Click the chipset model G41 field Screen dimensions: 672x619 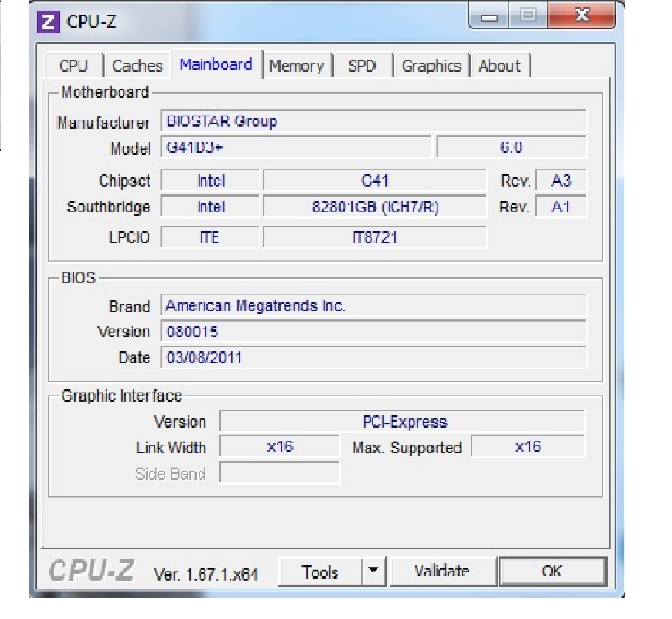click(375, 180)
